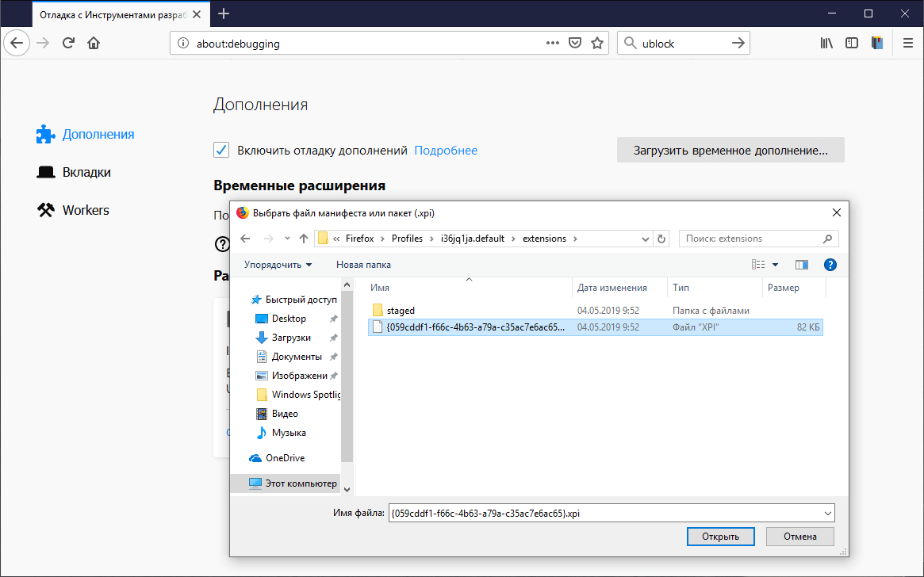Select Вкладки in the left sidebar
Screen dimensions: 924x577
[85, 172]
